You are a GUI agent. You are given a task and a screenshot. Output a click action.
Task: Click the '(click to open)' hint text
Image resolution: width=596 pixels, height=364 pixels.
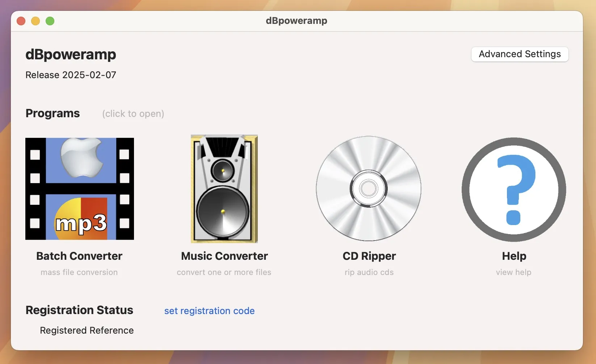pyautogui.click(x=133, y=114)
